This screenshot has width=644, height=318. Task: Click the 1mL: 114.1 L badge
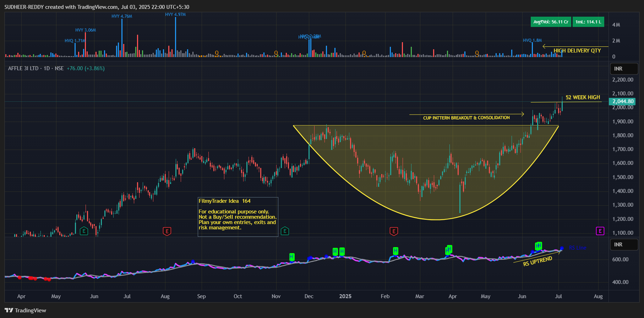click(588, 22)
